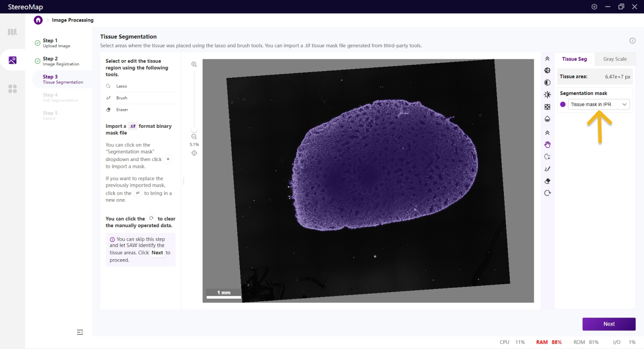
Task: Select the Brush tool in right toolbar
Action: (547, 169)
